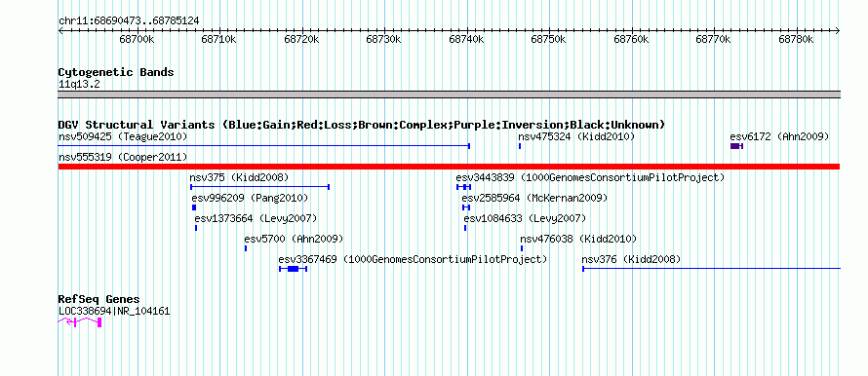Viewport: 868px width, 376px height.
Task: Open the esv3367469 (1000GenomesConsortiumPilotProject) label
Action: [x=413, y=259]
